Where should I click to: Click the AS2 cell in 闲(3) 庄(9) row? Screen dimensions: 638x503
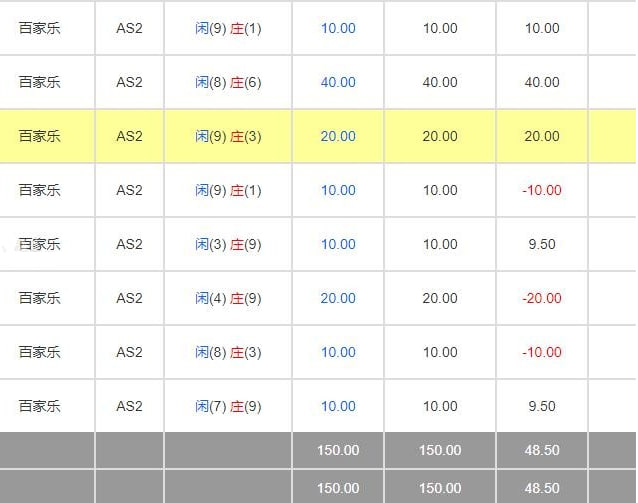click(130, 244)
